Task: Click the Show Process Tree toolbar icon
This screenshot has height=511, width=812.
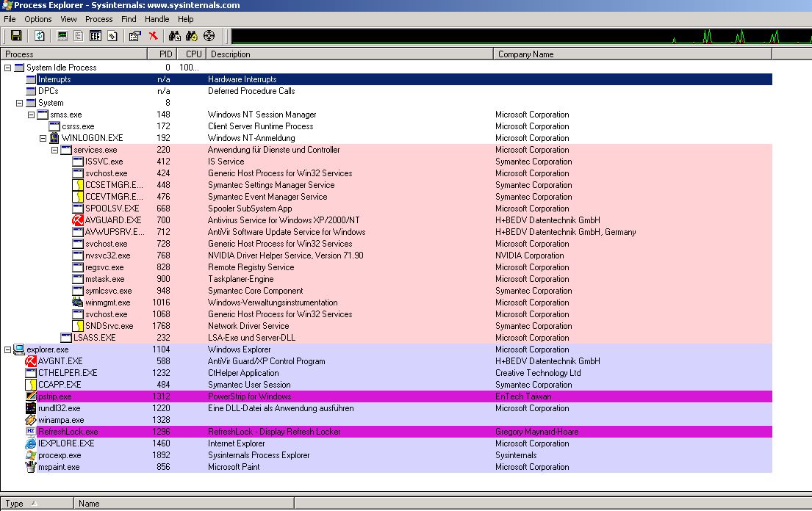Action: click(78, 36)
